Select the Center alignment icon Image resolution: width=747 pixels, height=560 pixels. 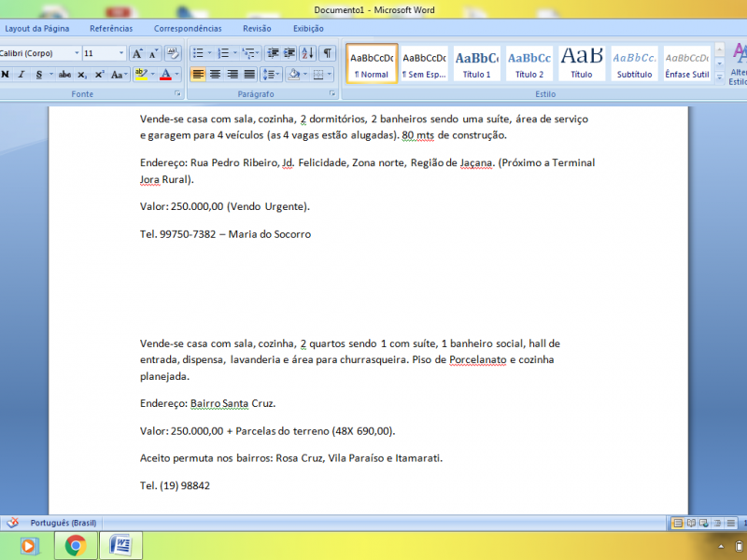click(216, 75)
